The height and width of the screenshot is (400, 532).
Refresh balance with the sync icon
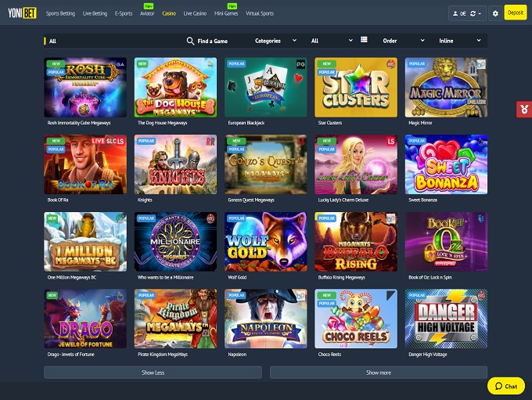(473, 13)
